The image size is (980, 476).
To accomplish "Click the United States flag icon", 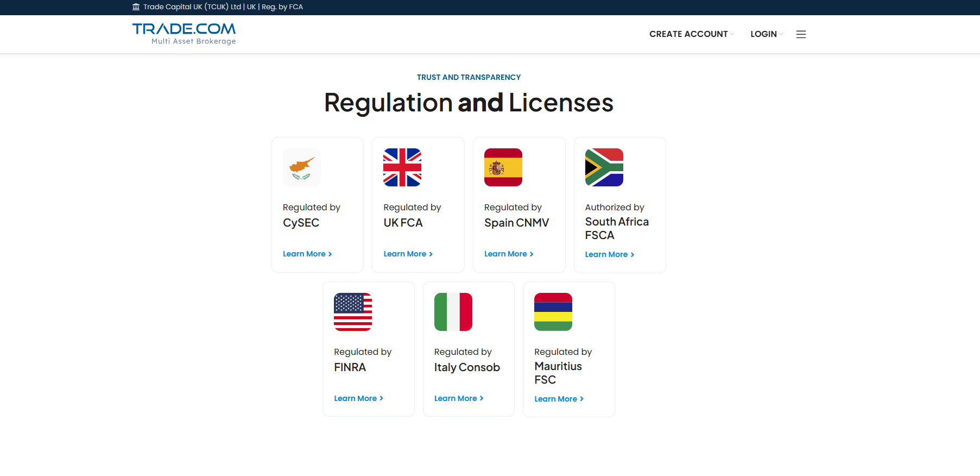I will (x=353, y=312).
